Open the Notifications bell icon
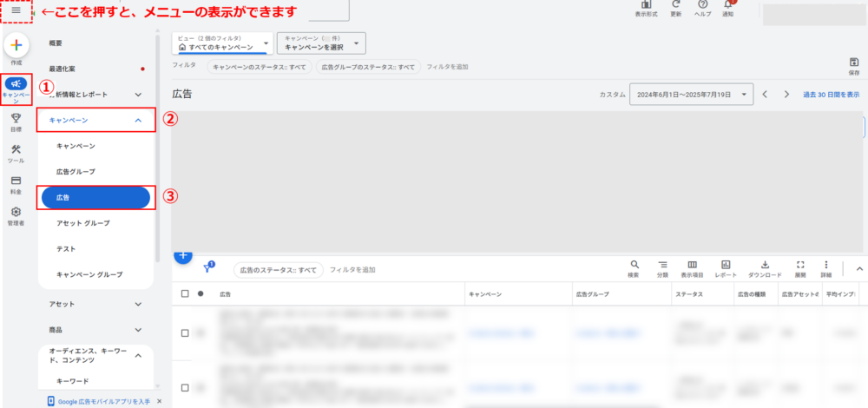868x408 pixels. (727, 5)
